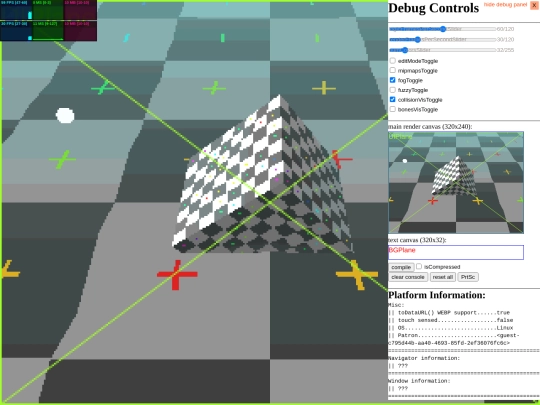The height and width of the screenshot is (405, 540).
Task: Click the 'touch sensed' info row
Action: [451, 320]
